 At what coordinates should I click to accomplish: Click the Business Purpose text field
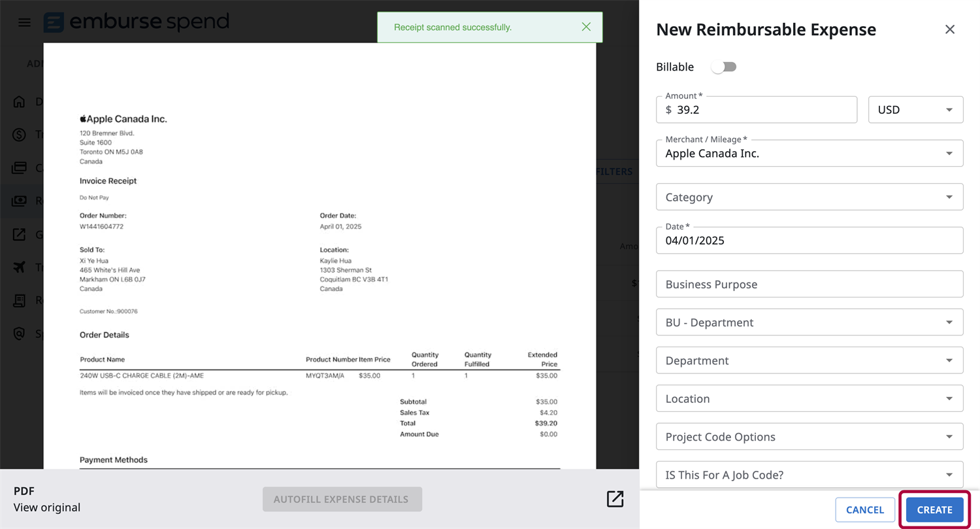[809, 284]
